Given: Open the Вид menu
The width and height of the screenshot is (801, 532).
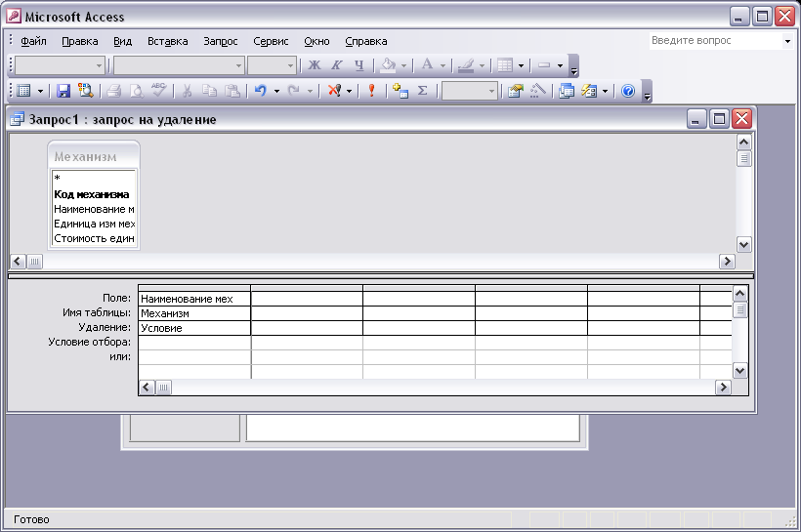Looking at the screenshot, I should point(123,41).
